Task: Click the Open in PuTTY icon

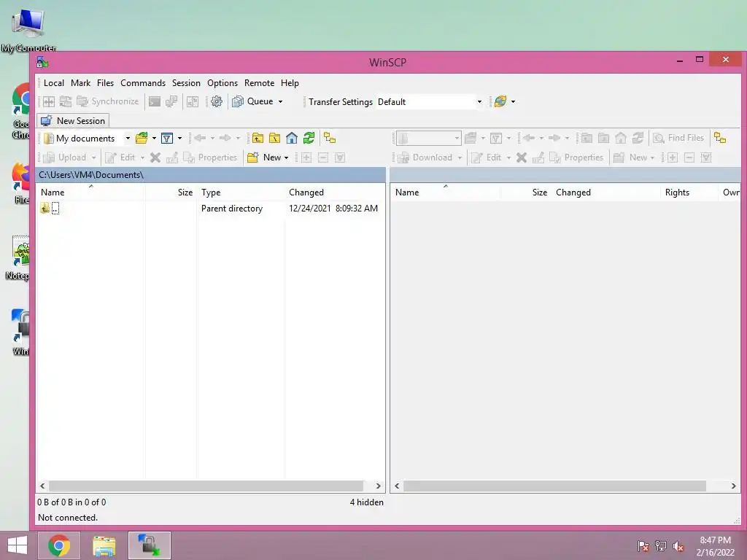Action: click(171, 101)
